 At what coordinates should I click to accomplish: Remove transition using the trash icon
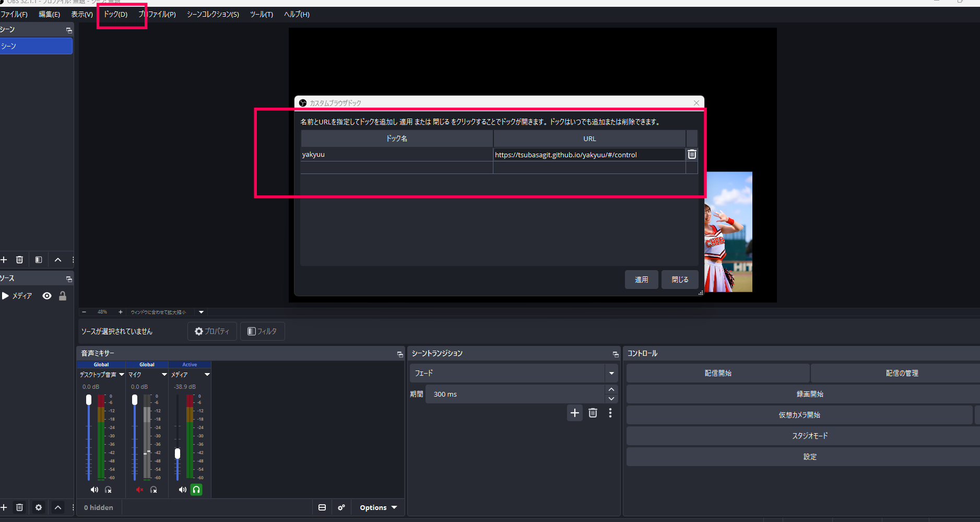tap(593, 413)
